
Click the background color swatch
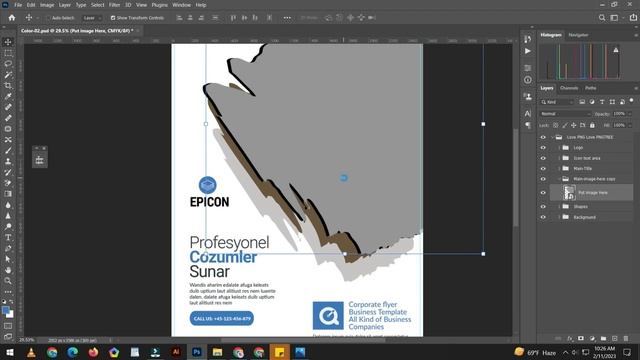(x=11, y=315)
